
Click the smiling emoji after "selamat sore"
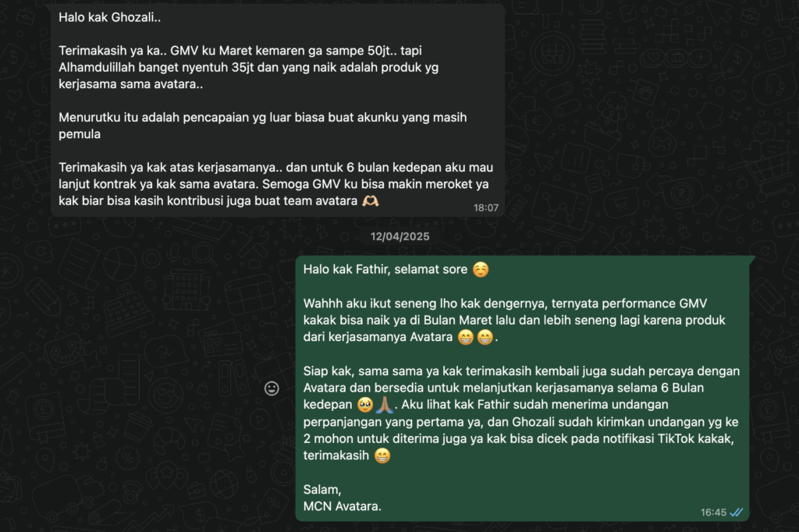[x=481, y=269]
